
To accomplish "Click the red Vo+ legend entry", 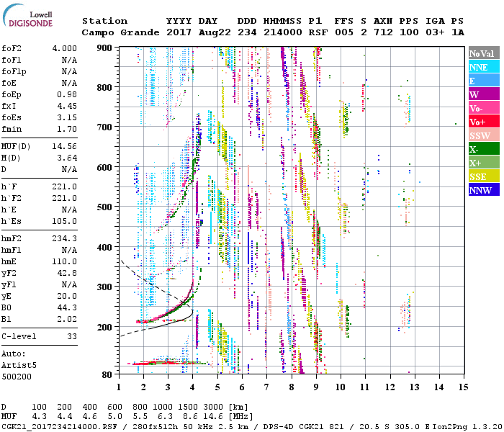I will [x=482, y=122].
